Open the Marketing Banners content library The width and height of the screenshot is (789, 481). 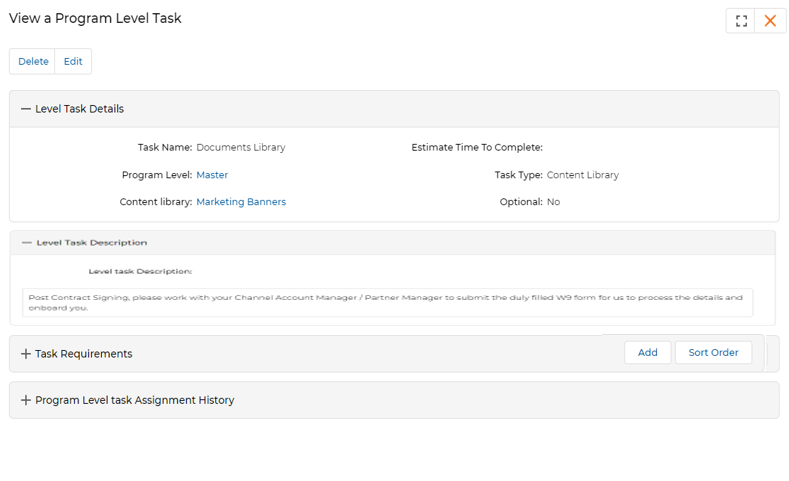[241, 202]
